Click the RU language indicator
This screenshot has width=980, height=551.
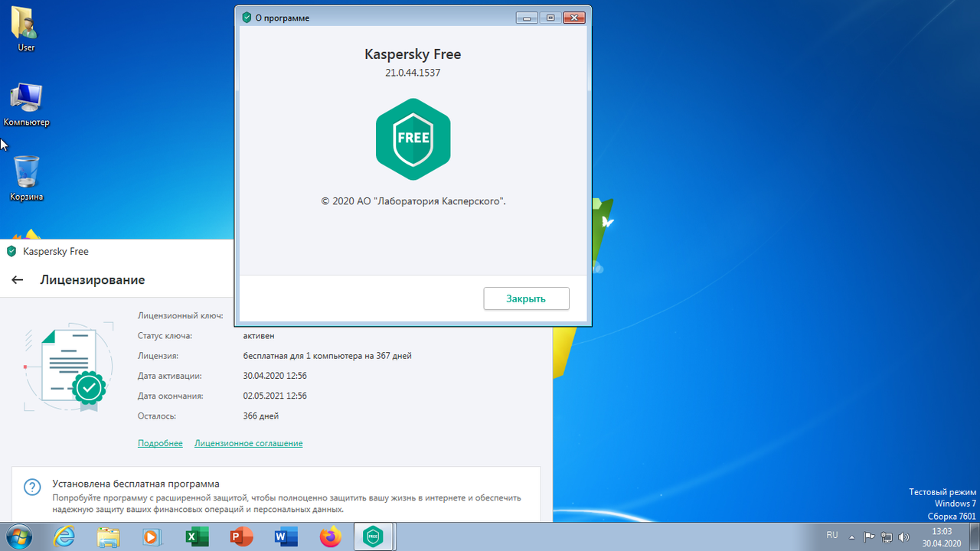click(x=832, y=535)
